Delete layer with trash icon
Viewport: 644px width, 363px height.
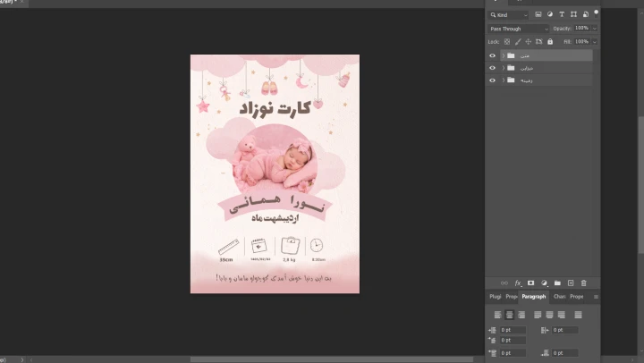coord(583,283)
